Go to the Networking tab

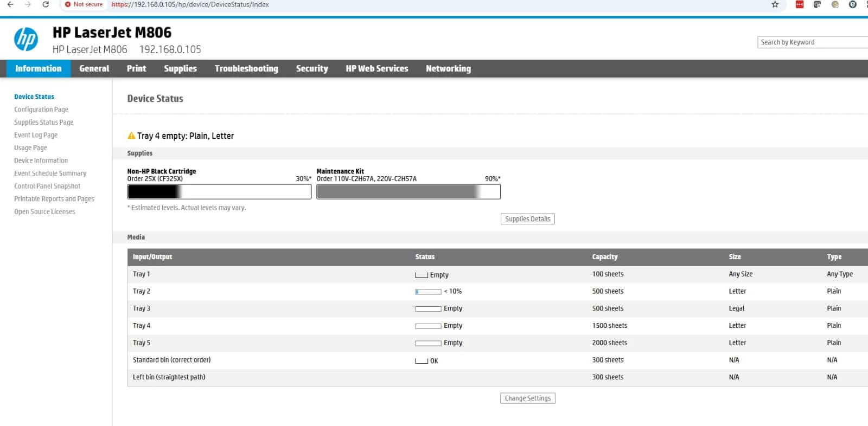point(449,69)
